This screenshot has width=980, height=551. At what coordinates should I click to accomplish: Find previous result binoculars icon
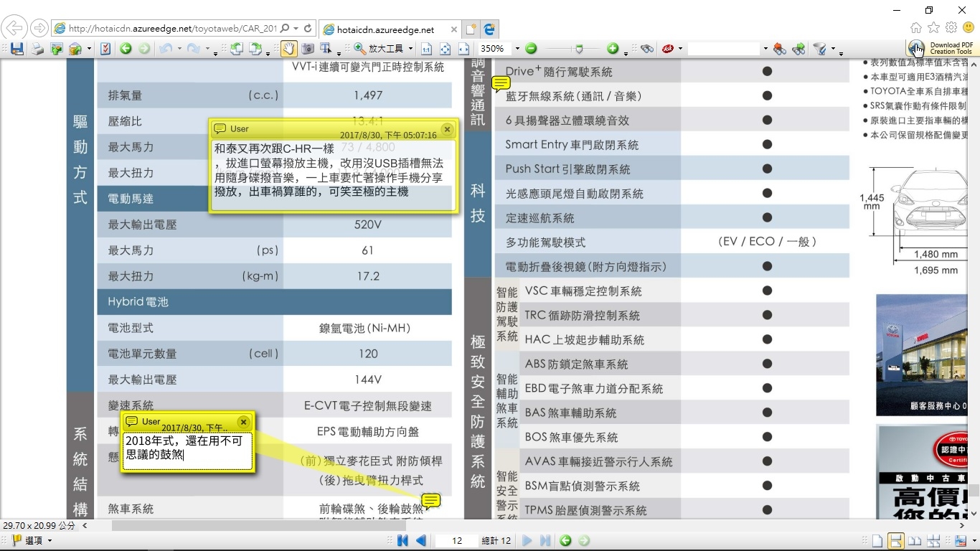point(780,49)
